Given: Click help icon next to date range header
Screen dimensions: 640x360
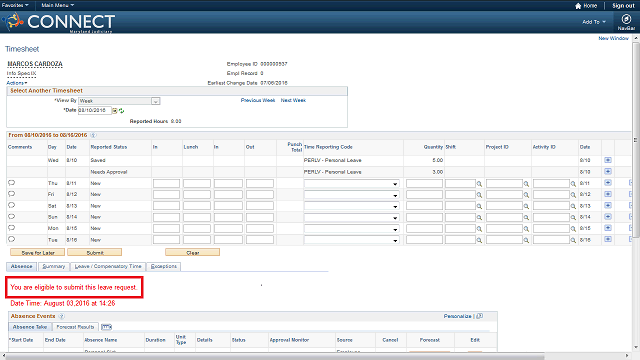Looking at the screenshot, I should (93, 135).
